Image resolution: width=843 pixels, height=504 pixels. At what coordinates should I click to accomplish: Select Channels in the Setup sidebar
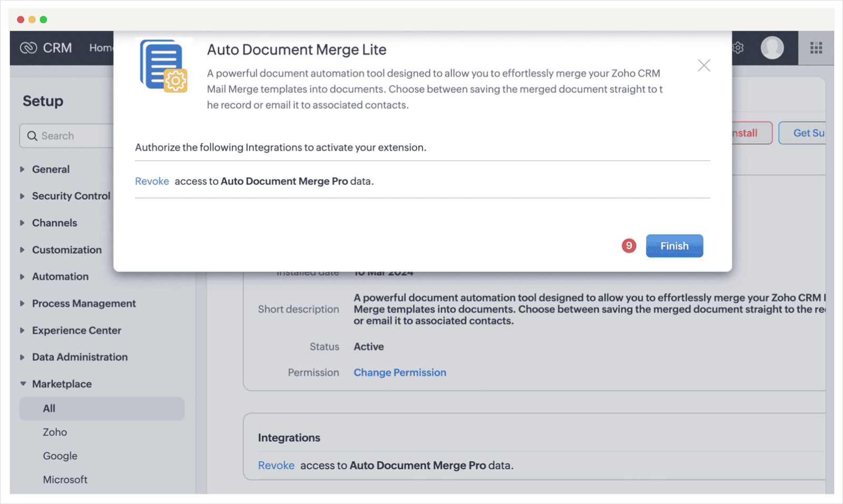[x=54, y=223]
